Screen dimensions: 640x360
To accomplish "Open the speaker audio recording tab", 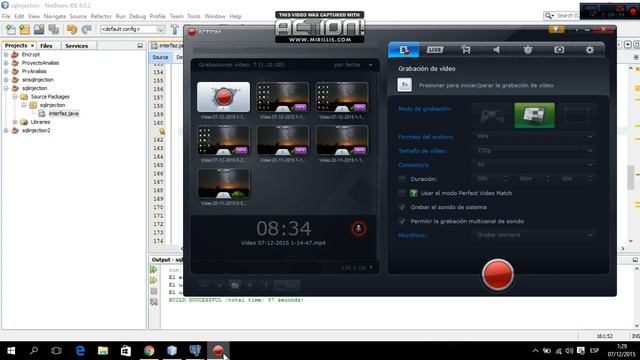I will [x=496, y=50].
